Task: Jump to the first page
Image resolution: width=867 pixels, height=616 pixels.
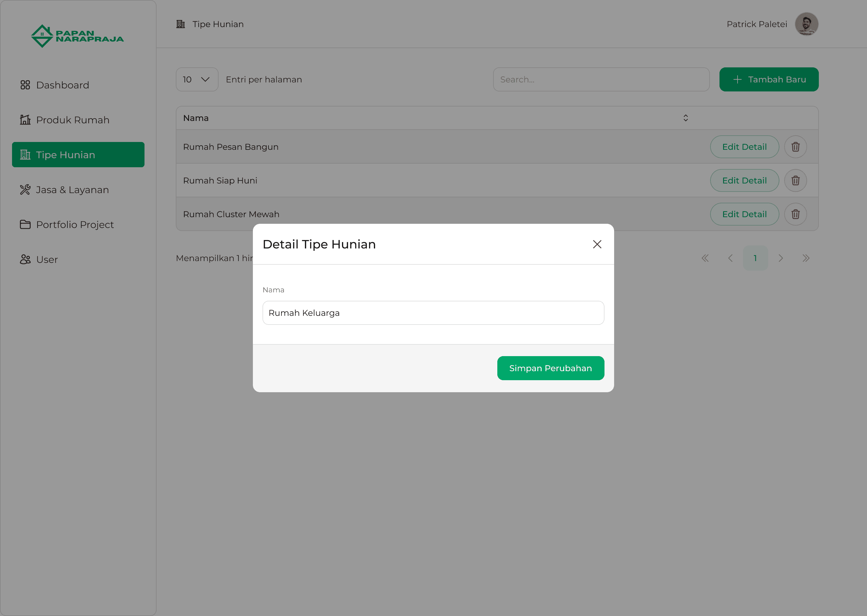Action: (705, 258)
